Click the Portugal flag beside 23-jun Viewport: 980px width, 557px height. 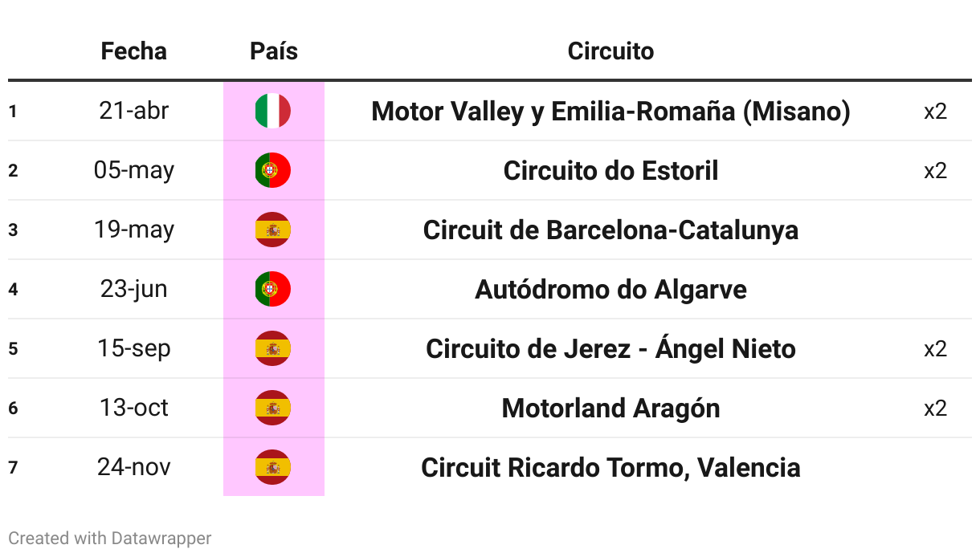click(273, 289)
